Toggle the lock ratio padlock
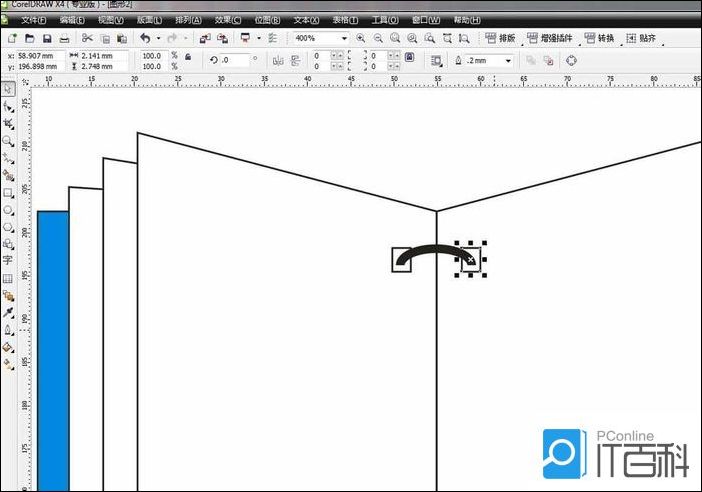 (188, 57)
